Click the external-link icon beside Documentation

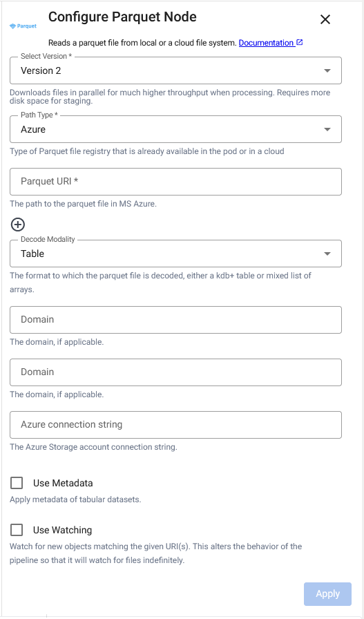299,42
